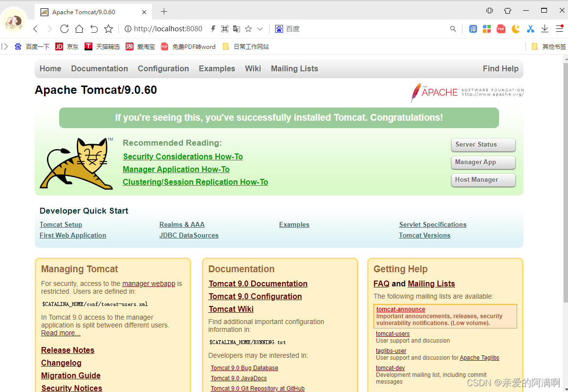The width and height of the screenshot is (568, 392).
Task: Open Manager Application How-To link
Action: (176, 169)
